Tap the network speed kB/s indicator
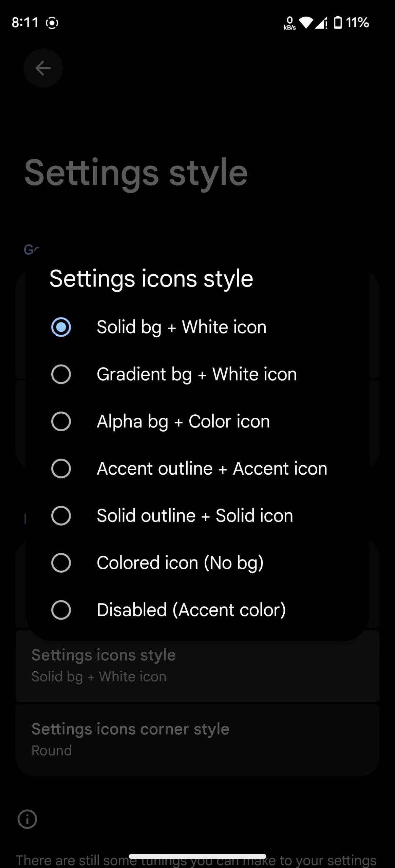The height and width of the screenshot is (868, 395). [289, 23]
